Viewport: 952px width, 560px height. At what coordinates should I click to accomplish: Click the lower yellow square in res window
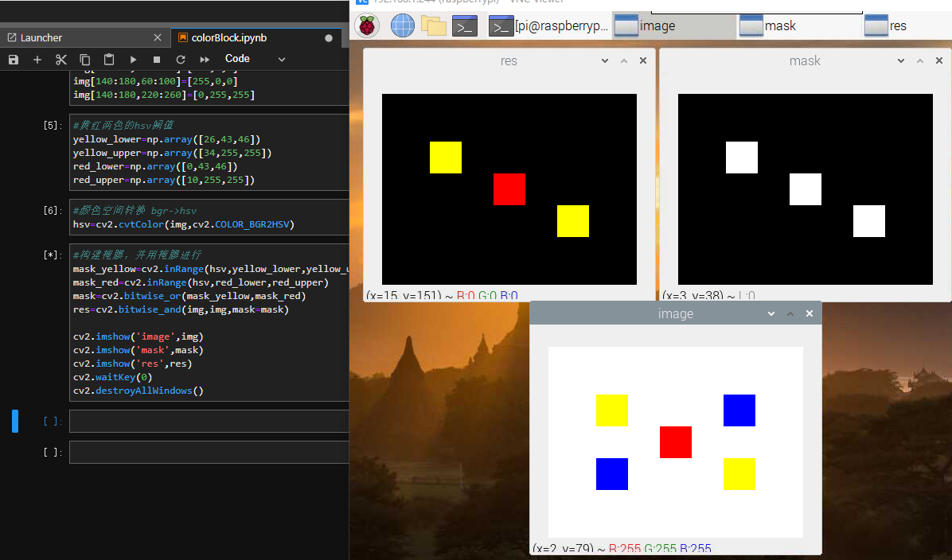coord(573,221)
